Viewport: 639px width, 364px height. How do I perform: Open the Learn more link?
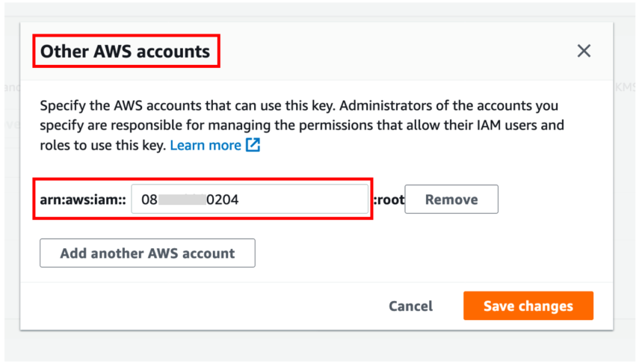[206, 145]
